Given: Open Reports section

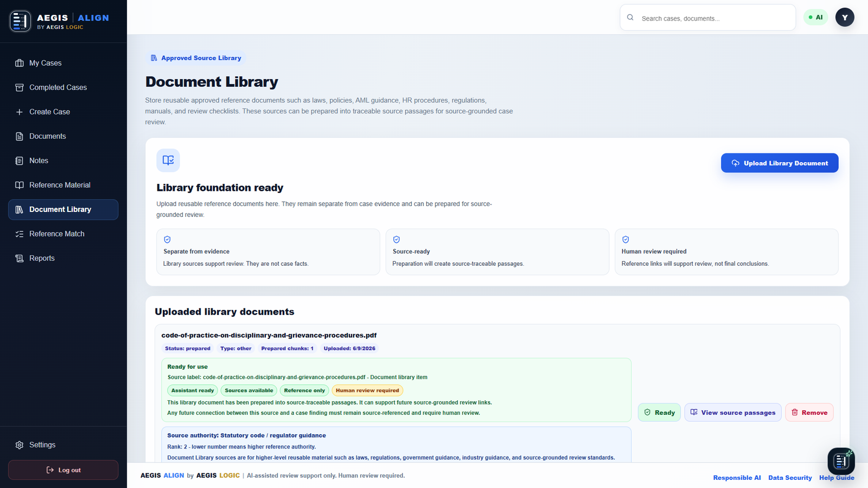Looking at the screenshot, I should pyautogui.click(x=63, y=258).
